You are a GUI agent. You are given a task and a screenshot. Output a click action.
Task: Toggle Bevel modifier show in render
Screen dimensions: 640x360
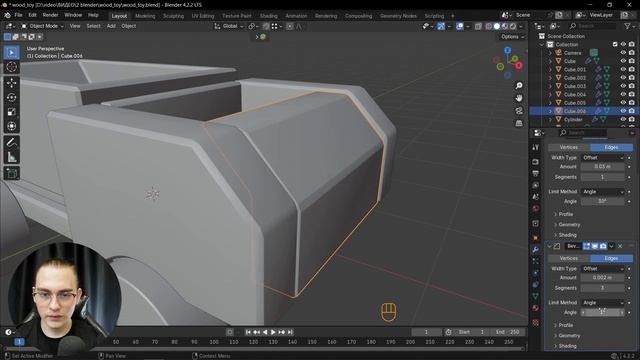(603, 246)
